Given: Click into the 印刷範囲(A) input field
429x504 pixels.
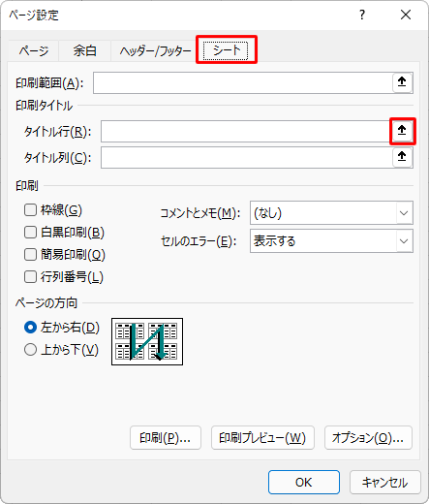Looking at the screenshot, I should point(243,82).
